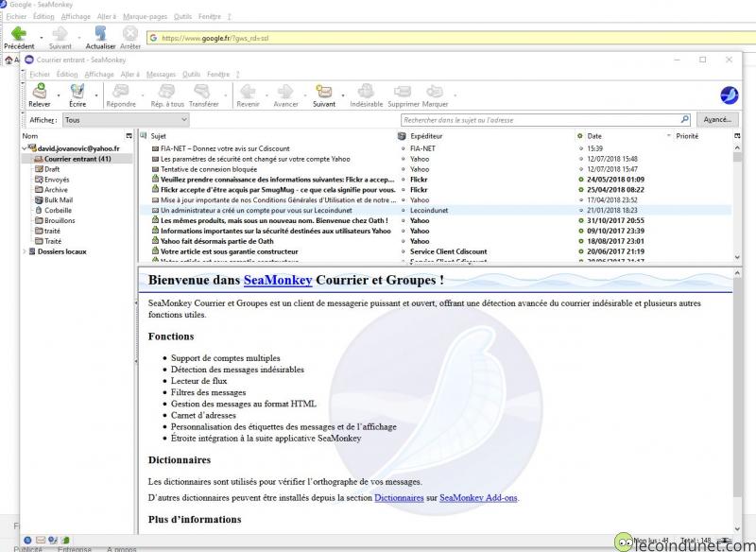756x552 pixels.
Task: Click the Répondre toolbar icon
Action: (x=121, y=91)
